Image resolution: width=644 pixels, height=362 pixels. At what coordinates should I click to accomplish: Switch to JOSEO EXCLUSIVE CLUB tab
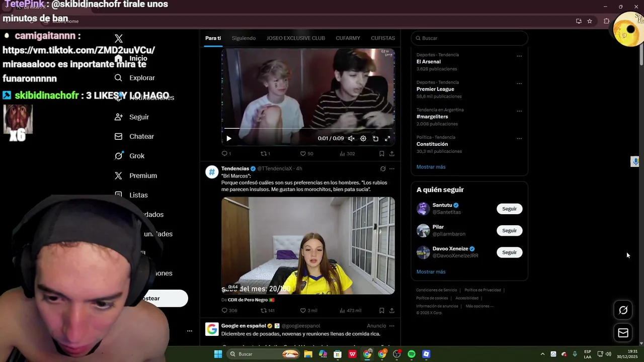(296, 38)
